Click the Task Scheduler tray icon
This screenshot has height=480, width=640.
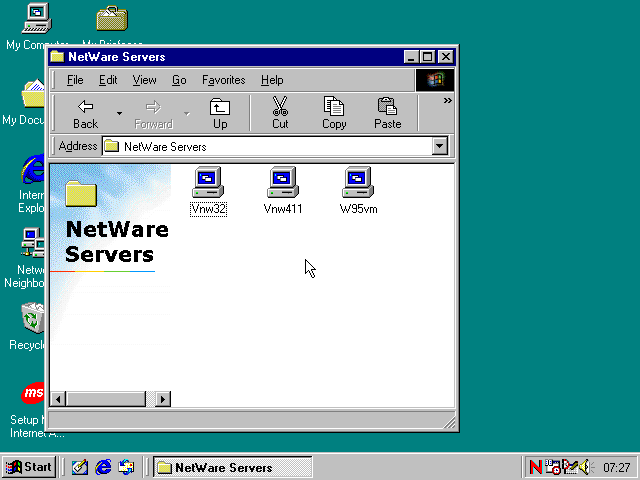tap(552, 467)
